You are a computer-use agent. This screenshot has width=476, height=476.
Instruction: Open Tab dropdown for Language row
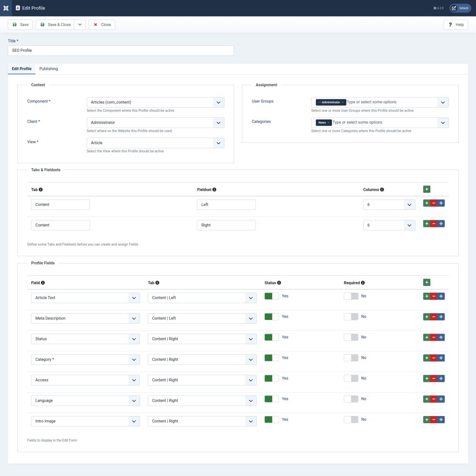tap(202, 401)
